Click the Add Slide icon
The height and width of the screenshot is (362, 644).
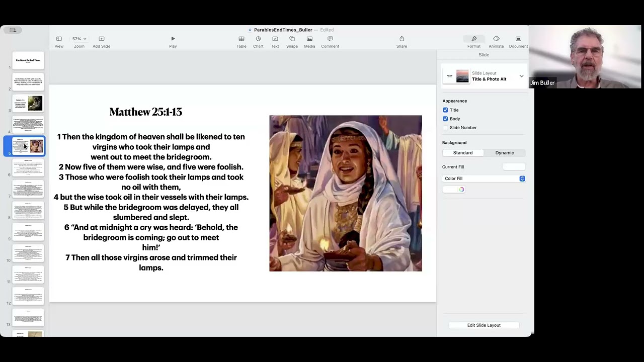tap(101, 39)
